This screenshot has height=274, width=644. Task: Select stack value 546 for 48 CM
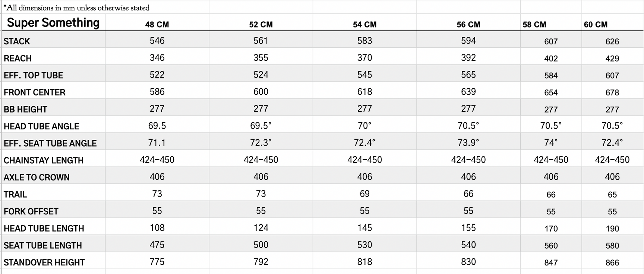tap(157, 41)
